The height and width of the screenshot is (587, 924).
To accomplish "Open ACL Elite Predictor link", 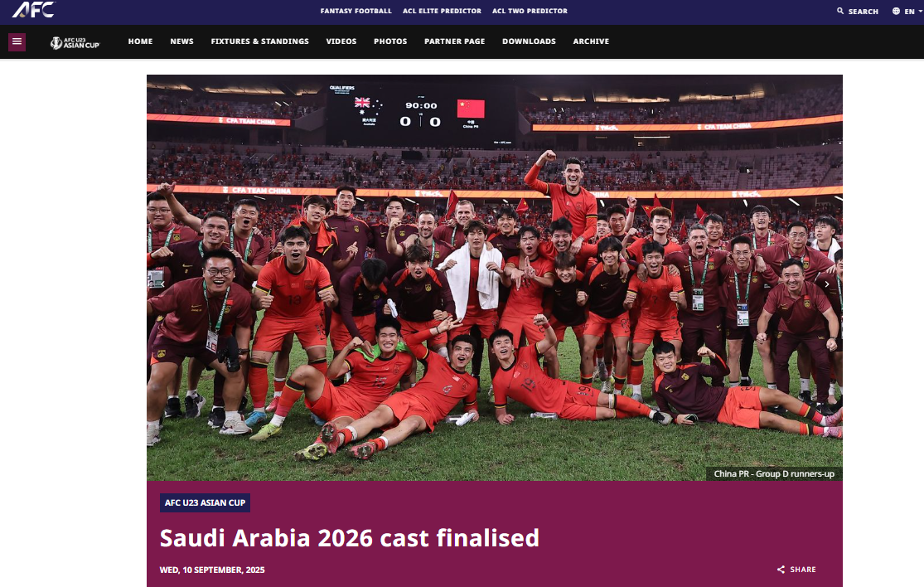I will (442, 12).
